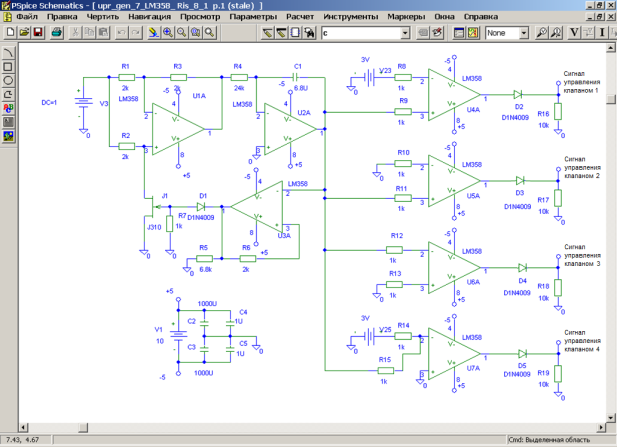Click the Copy icon

point(89,32)
